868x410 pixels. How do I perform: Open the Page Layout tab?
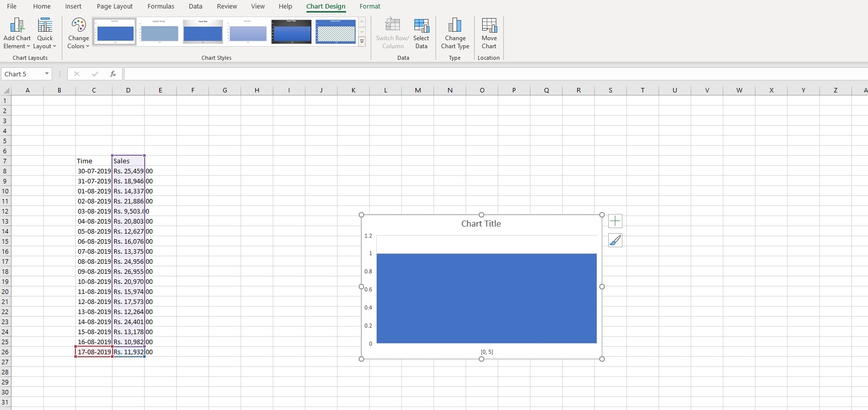(115, 7)
